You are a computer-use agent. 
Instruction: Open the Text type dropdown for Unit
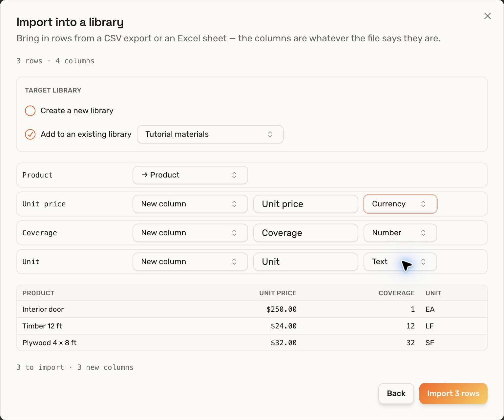pos(400,262)
